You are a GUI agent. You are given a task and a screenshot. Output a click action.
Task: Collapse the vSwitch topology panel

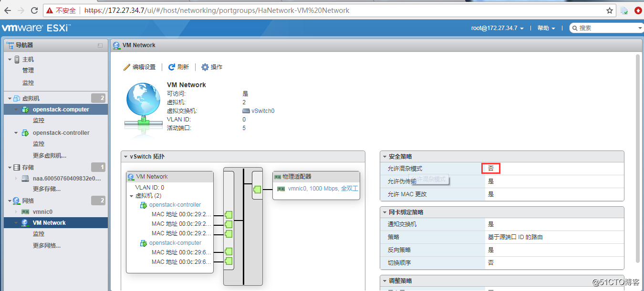[x=126, y=157]
